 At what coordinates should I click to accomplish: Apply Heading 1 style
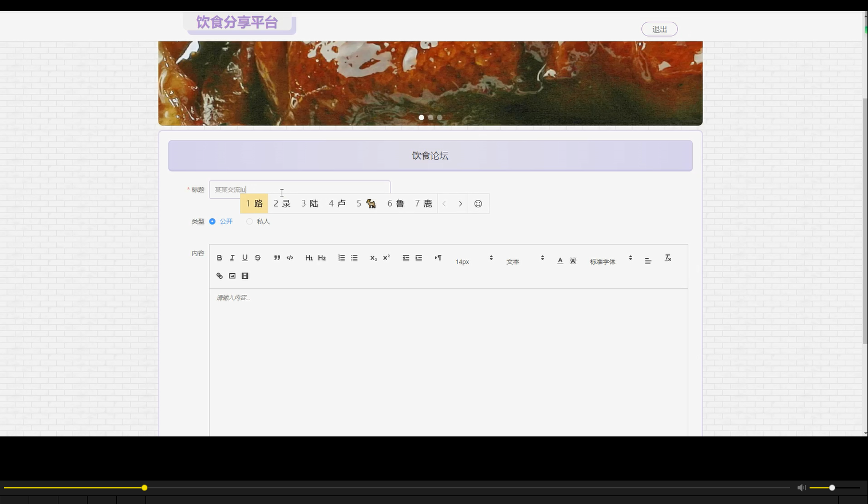coord(309,257)
